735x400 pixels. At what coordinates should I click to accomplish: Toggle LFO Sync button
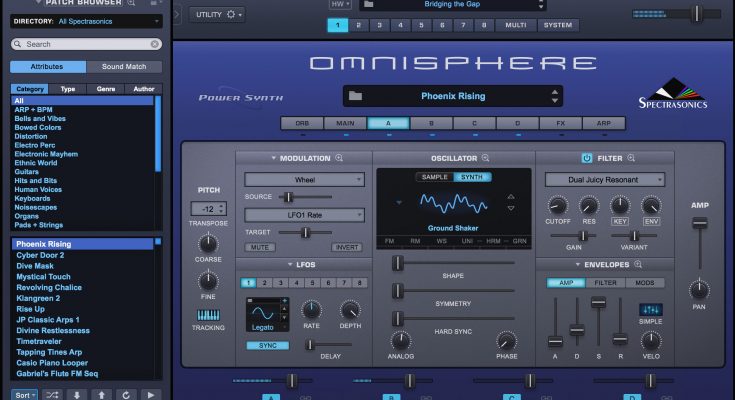[x=267, y=345]
